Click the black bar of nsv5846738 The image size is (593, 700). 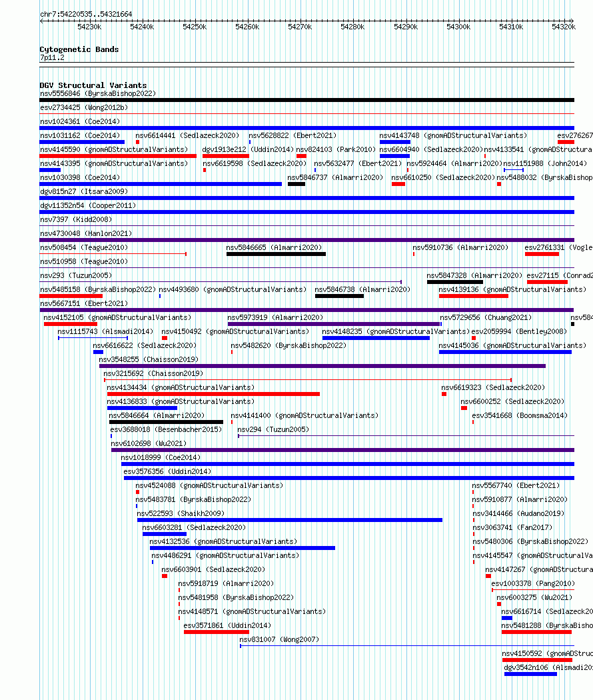(x=339, y=296)
